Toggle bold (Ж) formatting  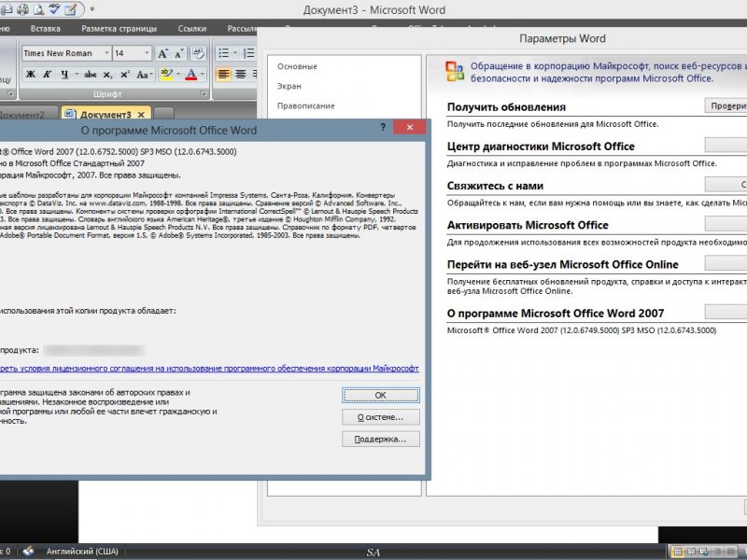31,75
